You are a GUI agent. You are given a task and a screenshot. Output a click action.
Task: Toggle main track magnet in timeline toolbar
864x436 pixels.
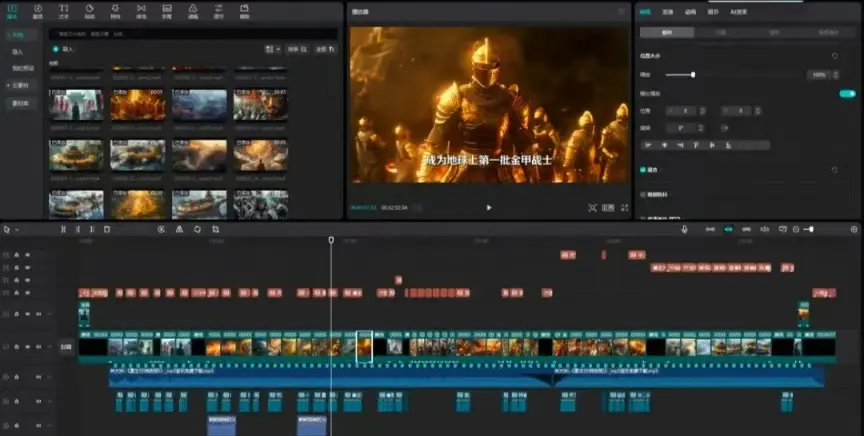[x=710, y=229]
